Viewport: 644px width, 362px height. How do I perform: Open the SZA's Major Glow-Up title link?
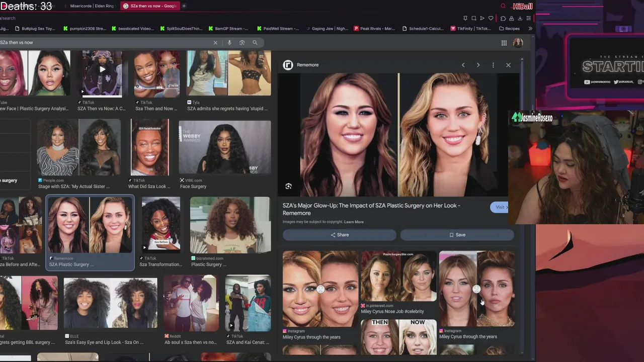(x=371, y=209)
